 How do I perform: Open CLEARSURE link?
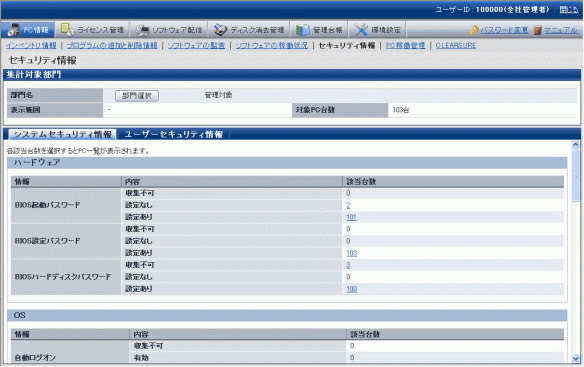[456, 45]
